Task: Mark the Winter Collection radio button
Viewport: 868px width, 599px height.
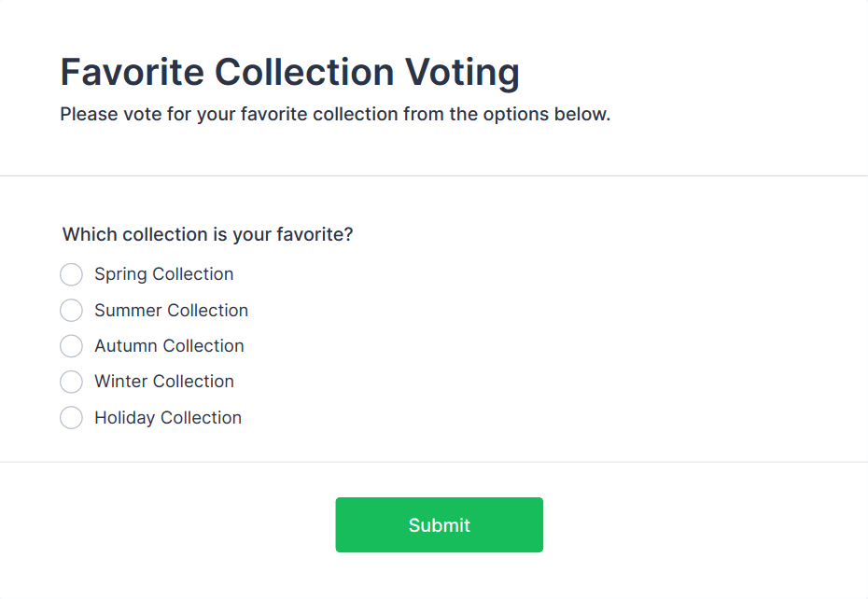Action: pos(71,382)
